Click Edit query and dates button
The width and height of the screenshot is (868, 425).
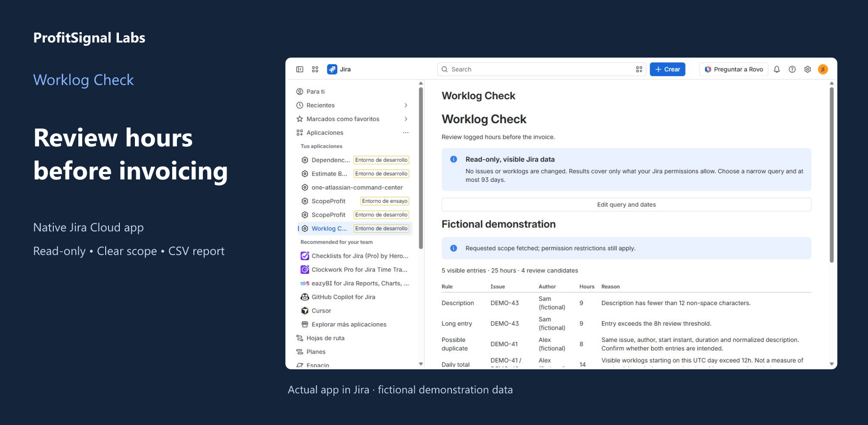tap(626, 204)
